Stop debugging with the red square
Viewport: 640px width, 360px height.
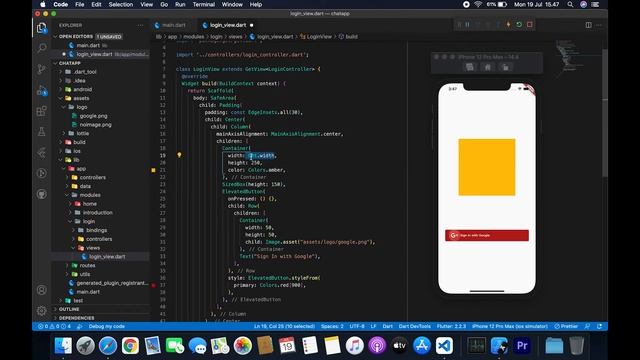coord(530,24)
